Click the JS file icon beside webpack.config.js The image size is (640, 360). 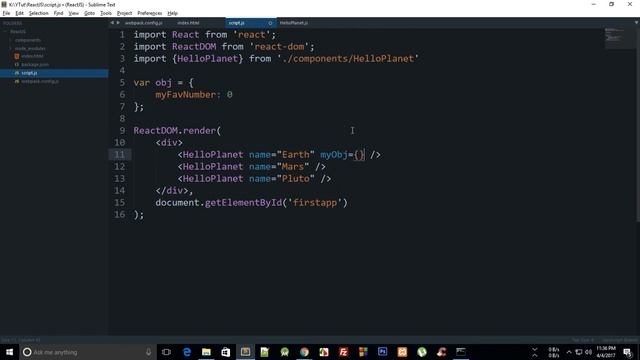pos(17,81)
